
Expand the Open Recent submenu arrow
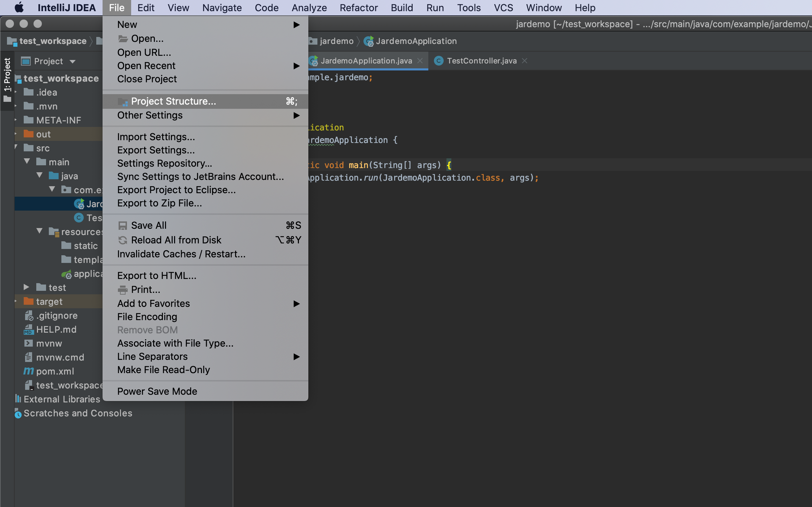pyautogui.click(x=296, y=66)
